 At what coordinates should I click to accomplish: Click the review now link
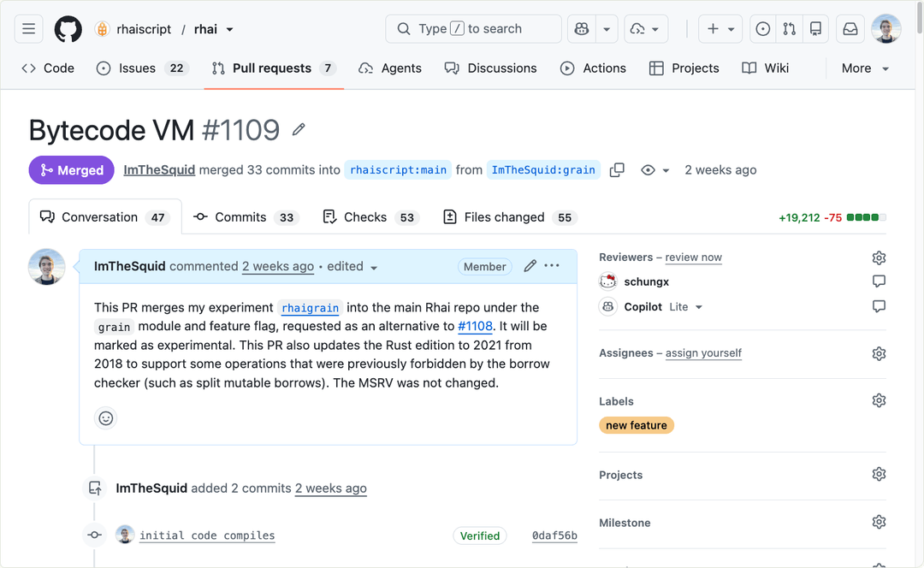click(x=694, y=257)
